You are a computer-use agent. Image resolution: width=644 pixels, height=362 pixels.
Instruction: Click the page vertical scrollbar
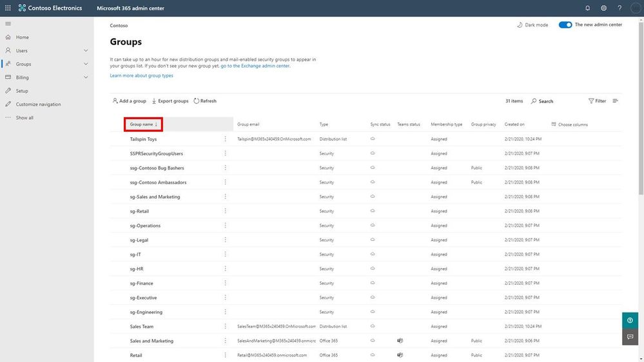point(641,109)
